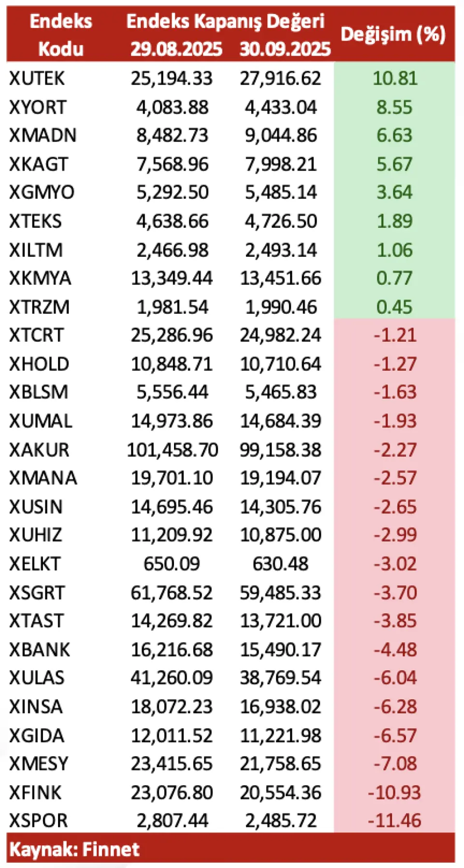This screenshot has width=464, height=868.
Task: Select the Endeks Kapanış Değeri header
Action: (225, 21)
